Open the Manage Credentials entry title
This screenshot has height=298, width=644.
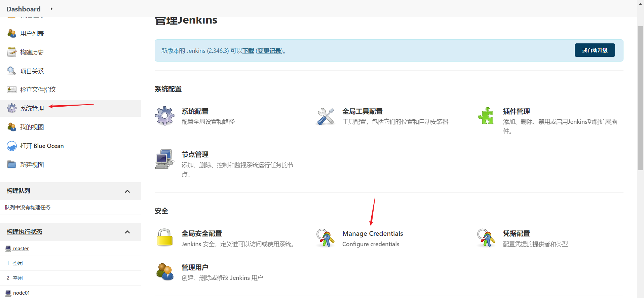(373, 233)
